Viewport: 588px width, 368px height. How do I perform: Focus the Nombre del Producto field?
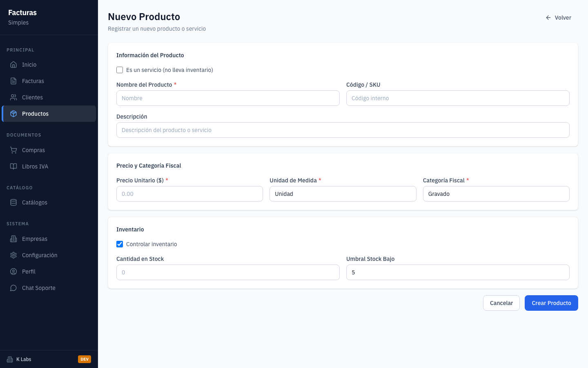[x=228, y=98]
